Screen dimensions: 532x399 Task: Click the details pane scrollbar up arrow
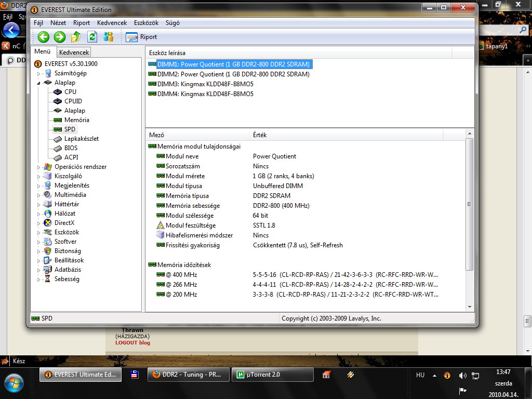click(x=470, y=134)
